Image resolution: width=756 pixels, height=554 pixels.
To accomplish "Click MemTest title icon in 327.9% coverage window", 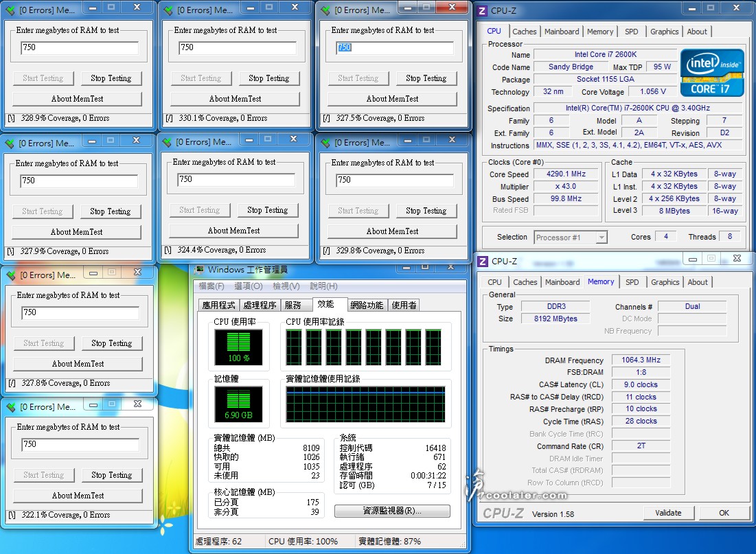I will click(x=10, y=143).
